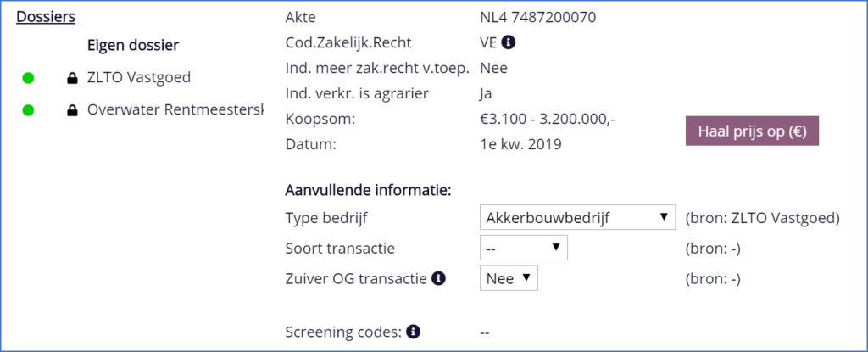Click info icon next to Cod.Zakelijk.Recht VE
868x352 pixels.
coord(509,42)
